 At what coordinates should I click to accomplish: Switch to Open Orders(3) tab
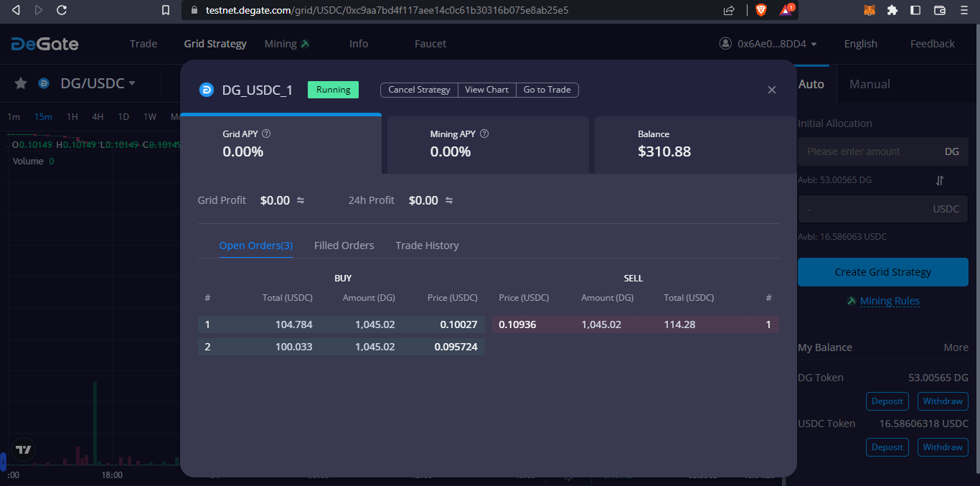click(256, 246)
